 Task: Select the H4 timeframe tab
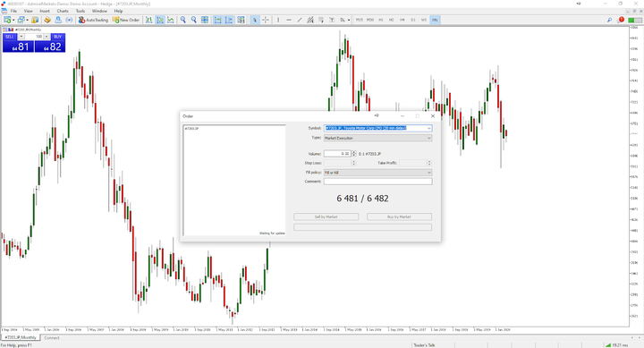coord(402,20)
